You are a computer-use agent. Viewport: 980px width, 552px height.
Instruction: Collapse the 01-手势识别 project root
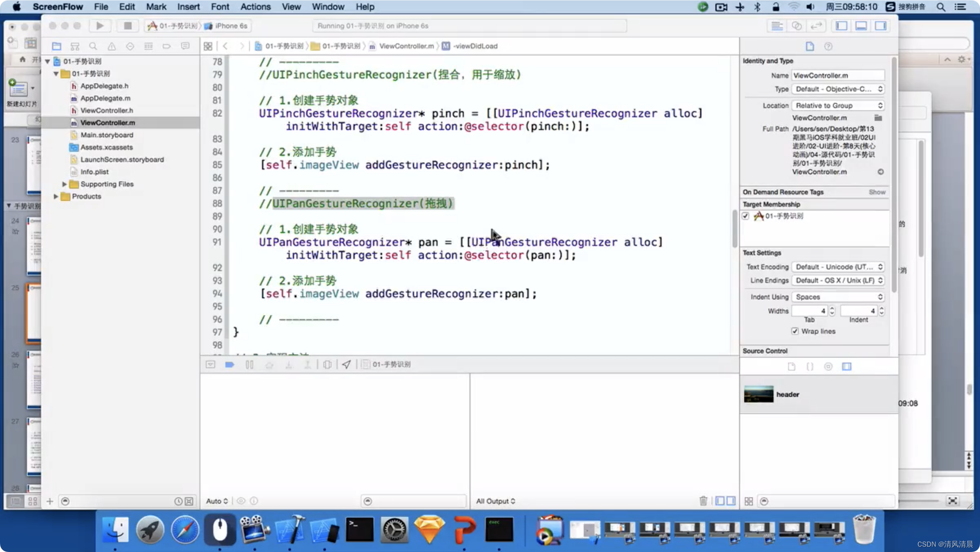(47, 61)
